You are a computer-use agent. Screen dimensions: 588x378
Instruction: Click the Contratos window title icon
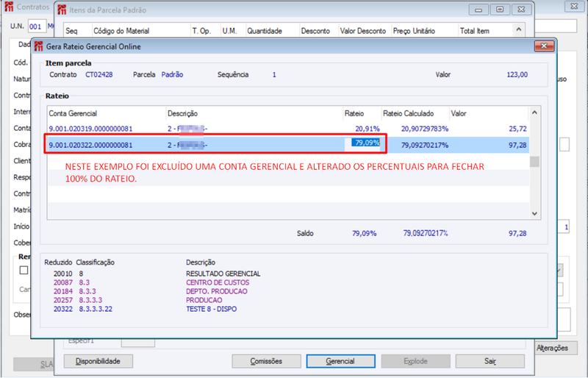click(9, 7)
